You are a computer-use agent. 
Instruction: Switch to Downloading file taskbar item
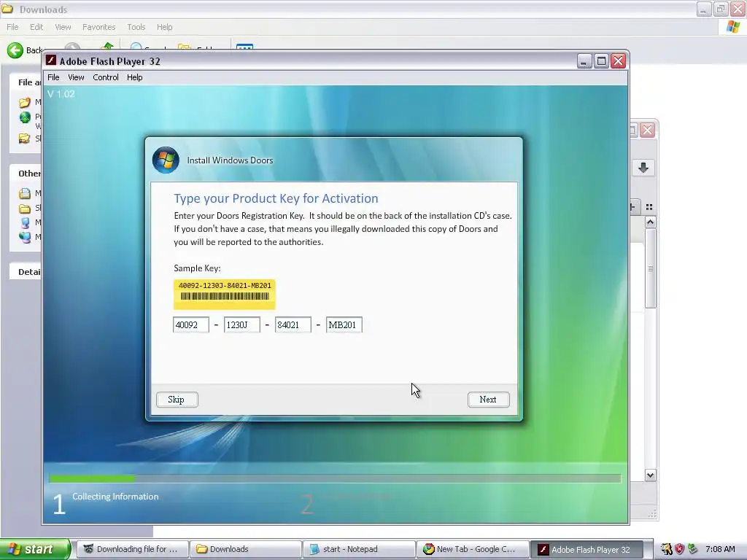pyautogui.click(x=132, y=549)
